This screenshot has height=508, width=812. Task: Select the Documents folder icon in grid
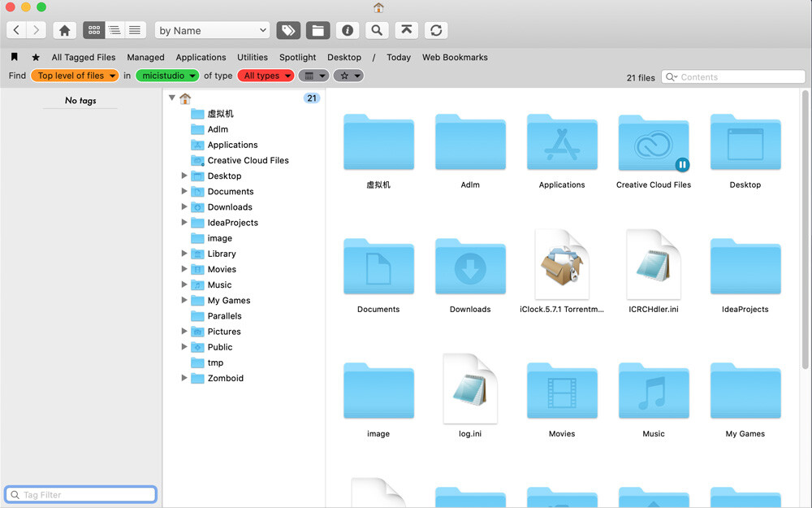tap(378, 267)
